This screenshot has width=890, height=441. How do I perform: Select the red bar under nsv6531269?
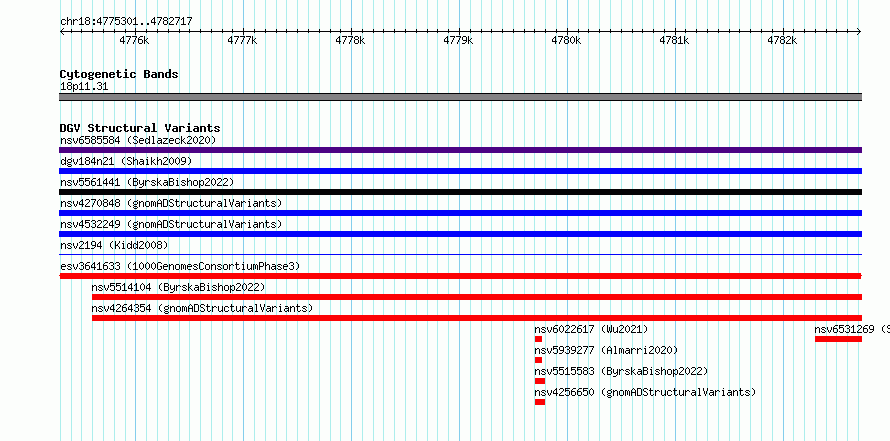pos(838,339)
